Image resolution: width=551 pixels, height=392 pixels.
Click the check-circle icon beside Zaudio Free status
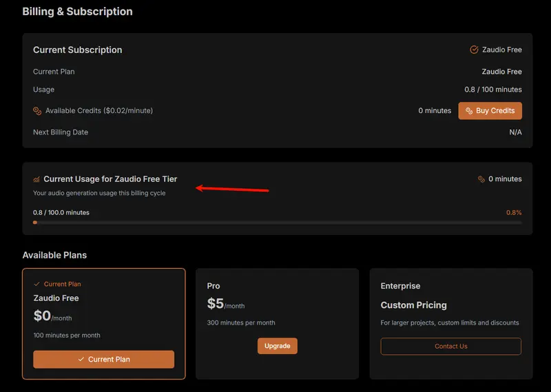474,50
